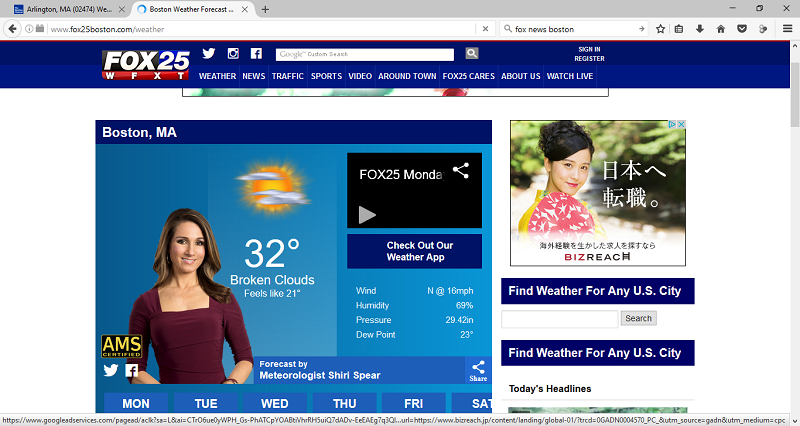The width and height of the screenshot is (800, 426).
Task: Open downloads arrow in toolbar
Action: 699,29
